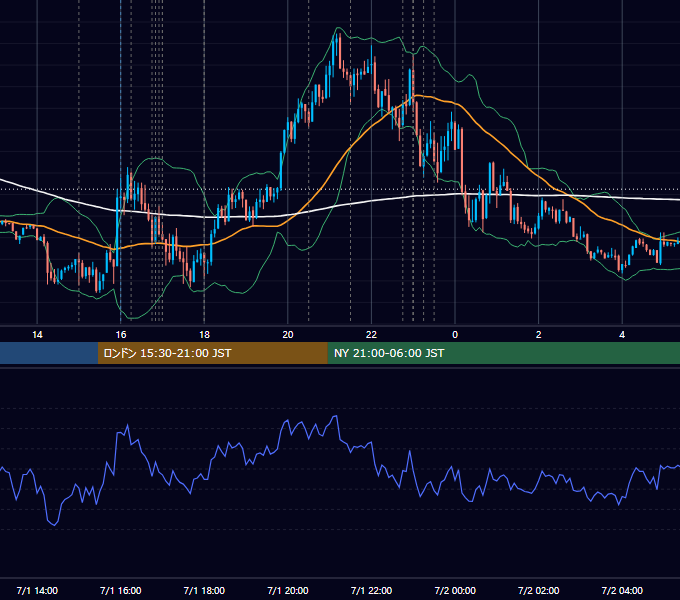The height and width of the screenshot is (600, 680).
Task: Click the 14 hour axis label
Action: [x=37, y=335]
